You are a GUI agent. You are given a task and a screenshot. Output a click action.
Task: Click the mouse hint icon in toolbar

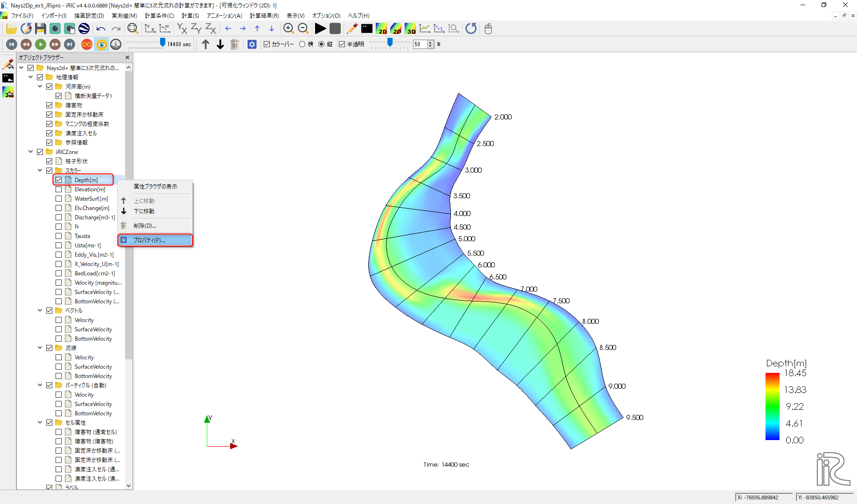pos(488,29)
